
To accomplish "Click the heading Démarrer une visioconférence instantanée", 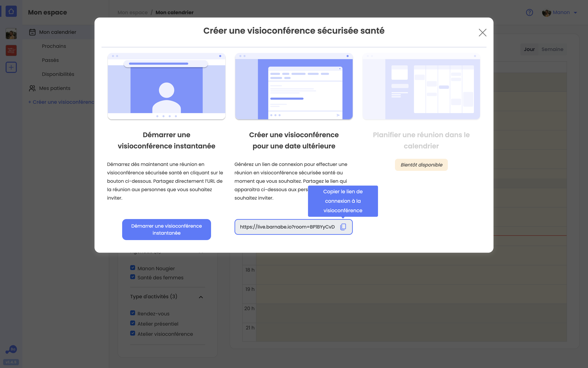I will click(x=166, y=140).
